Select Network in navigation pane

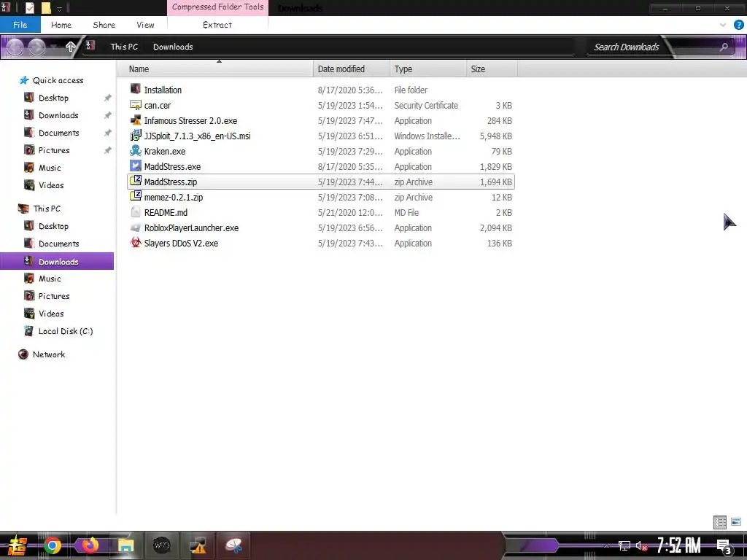[x=49, y=354]
